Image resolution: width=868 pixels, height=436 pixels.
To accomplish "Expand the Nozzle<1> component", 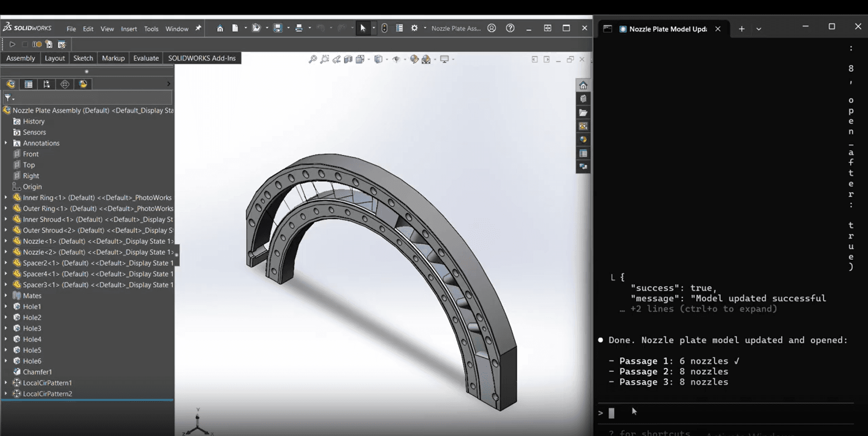I will 6,241.
